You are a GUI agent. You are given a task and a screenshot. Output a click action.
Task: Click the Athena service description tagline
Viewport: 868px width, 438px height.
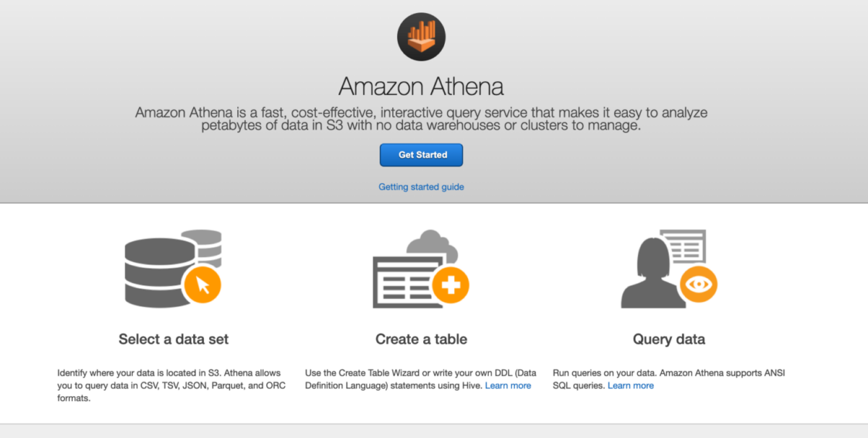click(421, 119)
